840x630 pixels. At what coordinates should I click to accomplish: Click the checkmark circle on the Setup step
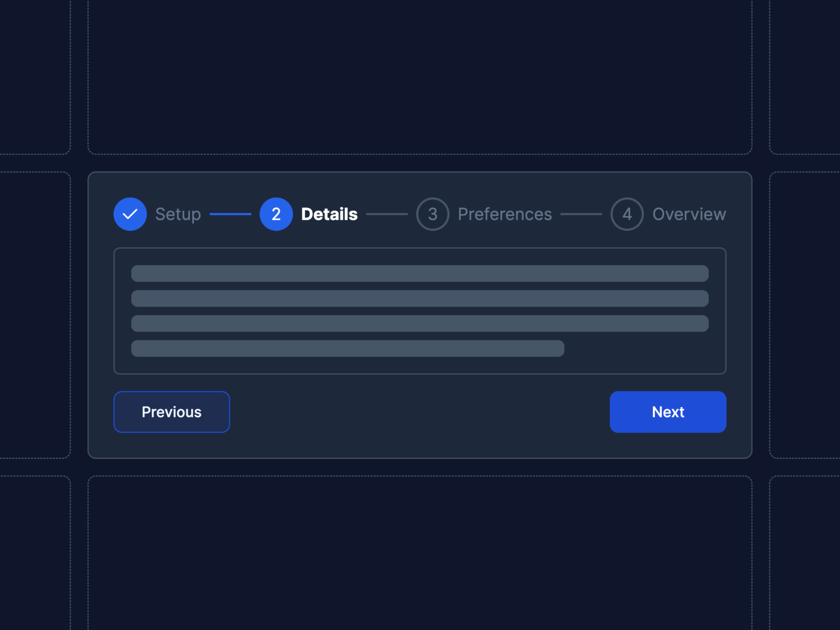[x=130, y=214]
